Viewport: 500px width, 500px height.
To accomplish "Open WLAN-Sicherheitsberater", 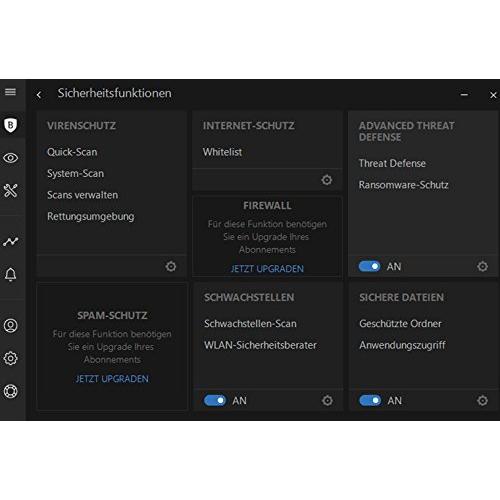I will click(260, 345).
